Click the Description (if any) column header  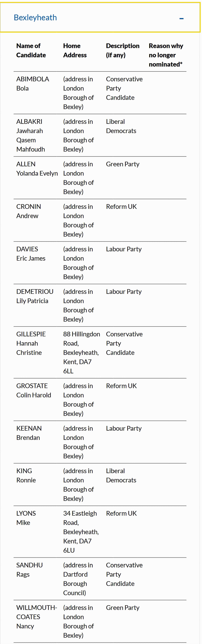pos(123,50)
